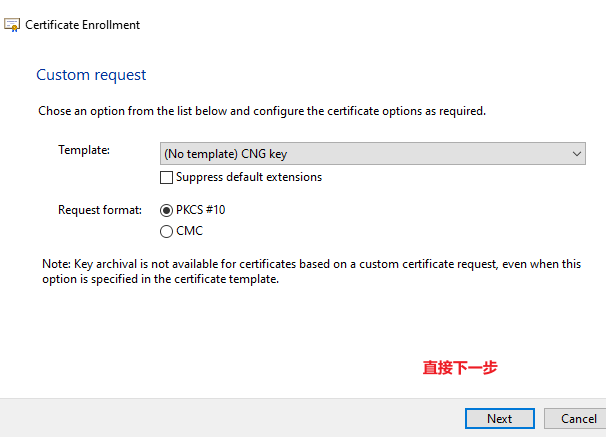Viewport: 606px width, 437px height.
Task: Select the '(No template) CNG key' combo box
Action: tap(373, 154)
